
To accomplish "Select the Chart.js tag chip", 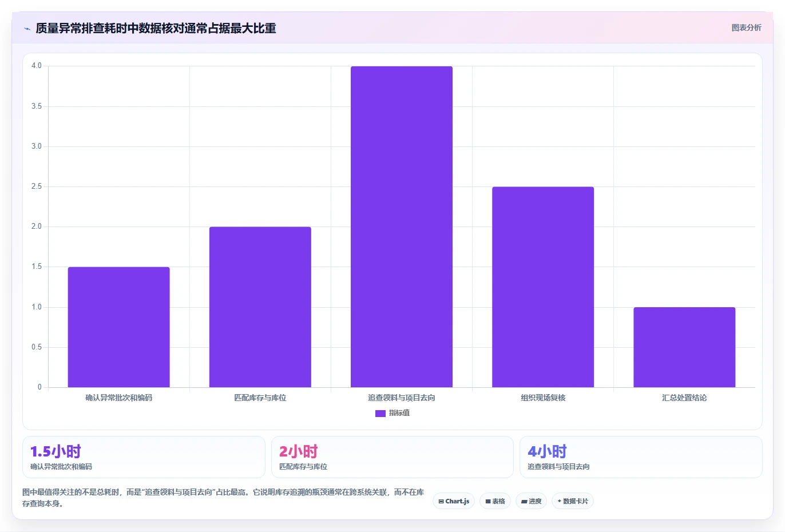I will pos(454,501).
